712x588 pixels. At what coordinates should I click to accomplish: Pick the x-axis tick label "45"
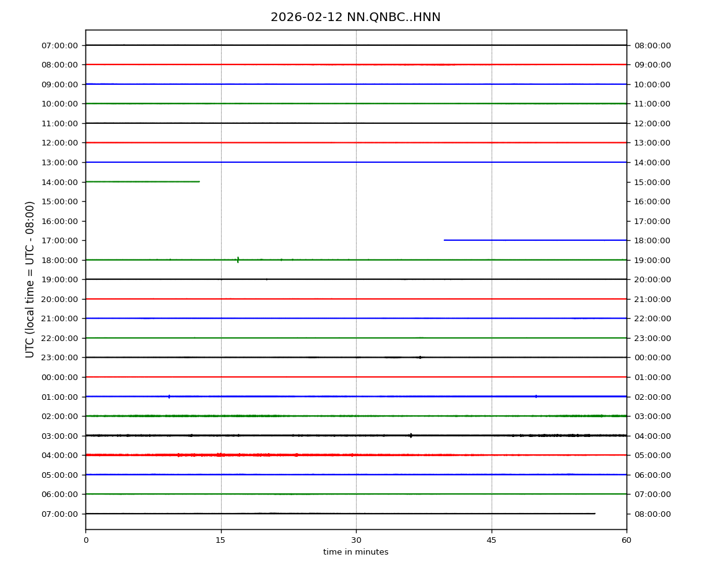coord(492,540)
